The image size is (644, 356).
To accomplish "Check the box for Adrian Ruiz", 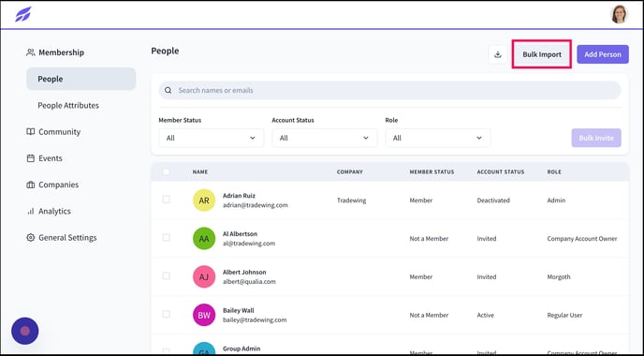I will click(x=166, y=200).
